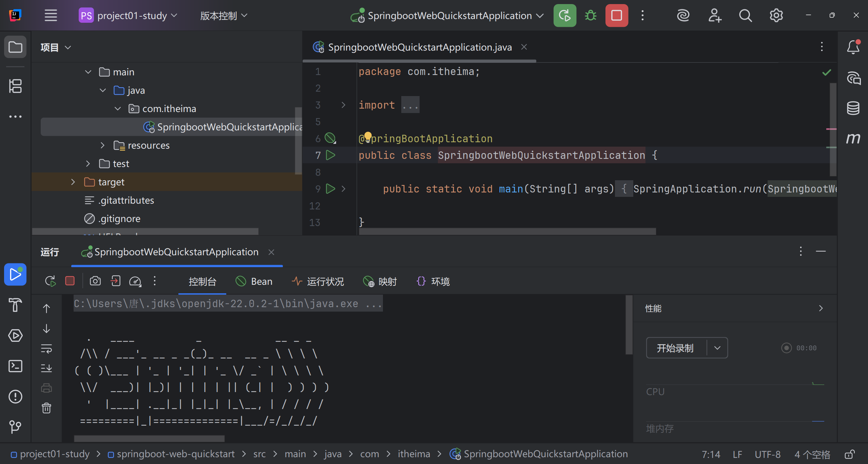Toggle soft-wrap in console output

tap(46, 349)
